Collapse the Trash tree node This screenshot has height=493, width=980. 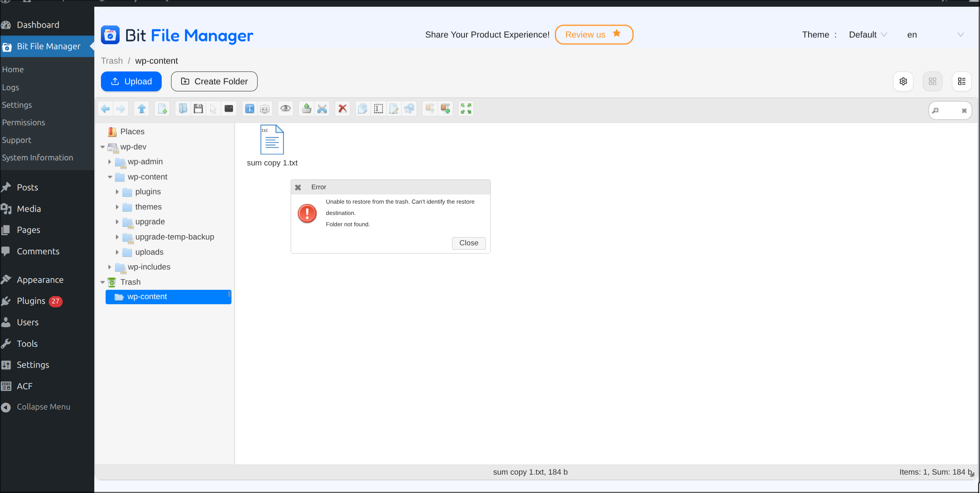102,282
